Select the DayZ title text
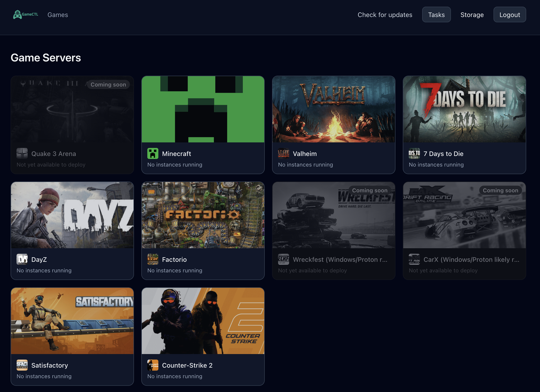This screenshot has height=392, width=540. 39,260
